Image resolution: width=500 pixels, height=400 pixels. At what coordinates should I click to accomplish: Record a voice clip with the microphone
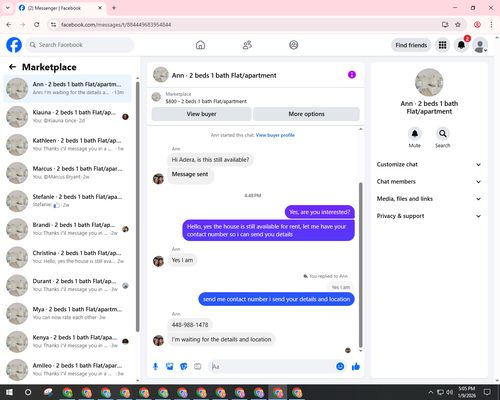[155, 367]
